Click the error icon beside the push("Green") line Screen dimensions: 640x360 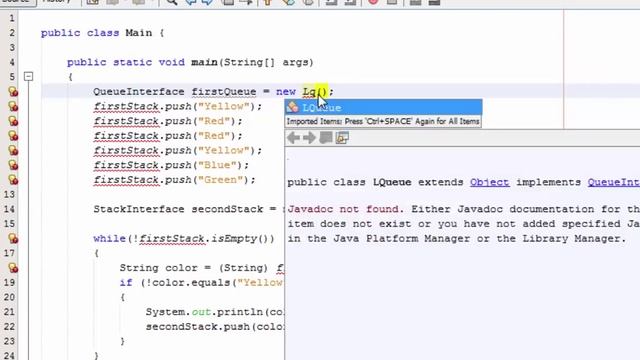click(13, 180)
